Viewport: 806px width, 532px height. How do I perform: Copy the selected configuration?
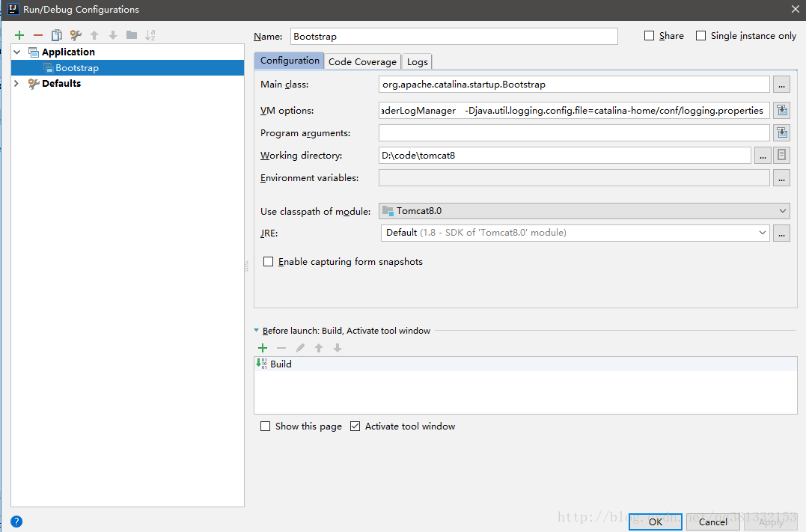coord(57,35)
